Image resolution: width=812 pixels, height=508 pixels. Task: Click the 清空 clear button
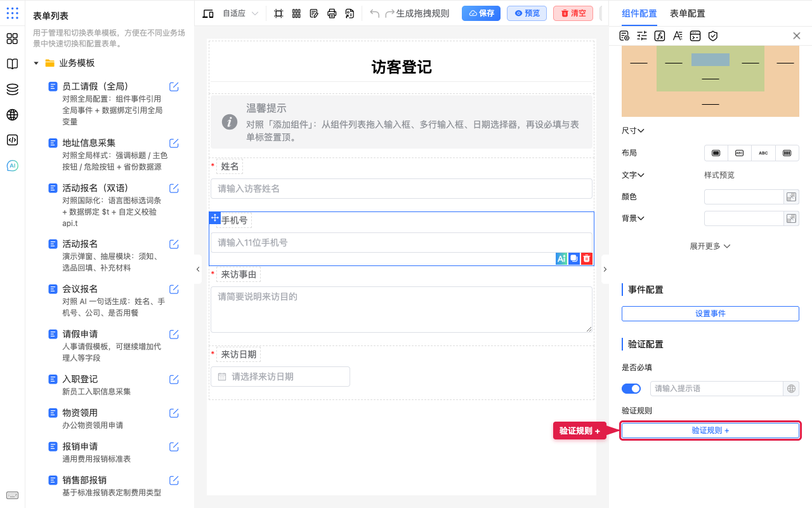573,13
